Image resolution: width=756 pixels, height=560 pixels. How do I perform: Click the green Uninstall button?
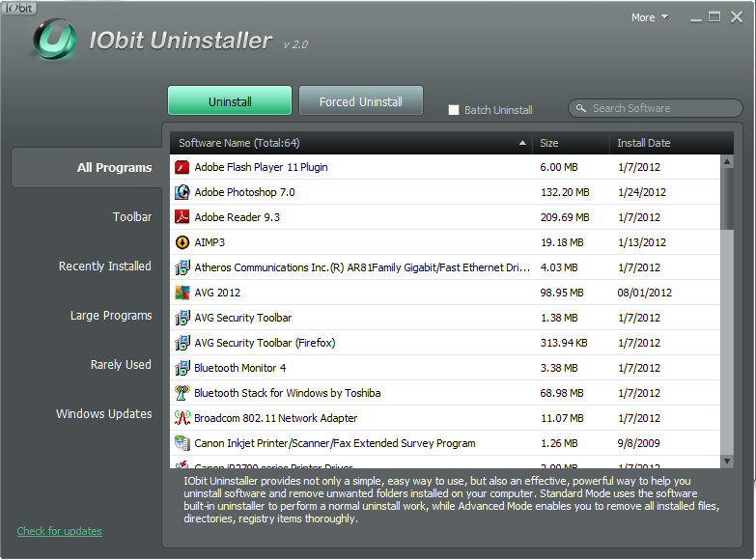tap(230, 100)
